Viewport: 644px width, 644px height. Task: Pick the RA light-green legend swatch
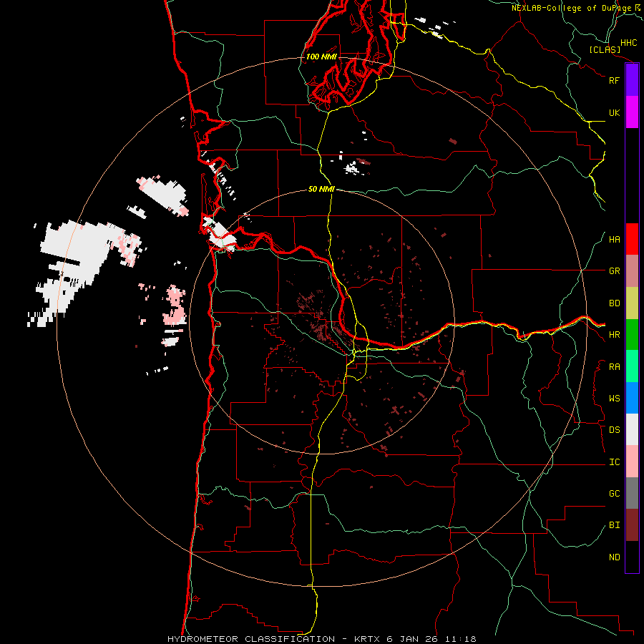(632, 366)
